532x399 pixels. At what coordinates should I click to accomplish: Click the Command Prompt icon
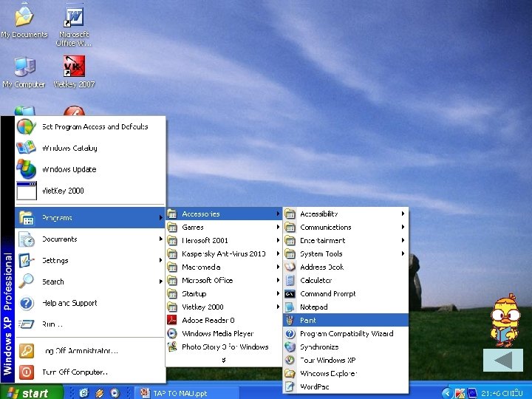290,294
